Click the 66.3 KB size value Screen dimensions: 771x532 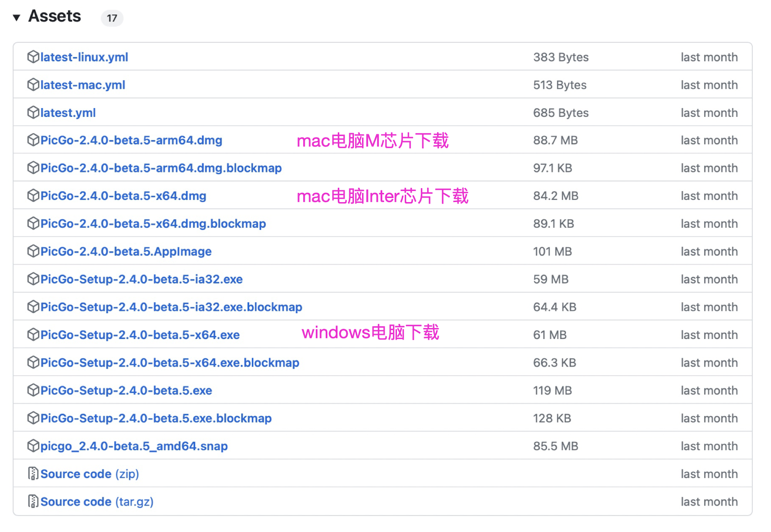555,363
